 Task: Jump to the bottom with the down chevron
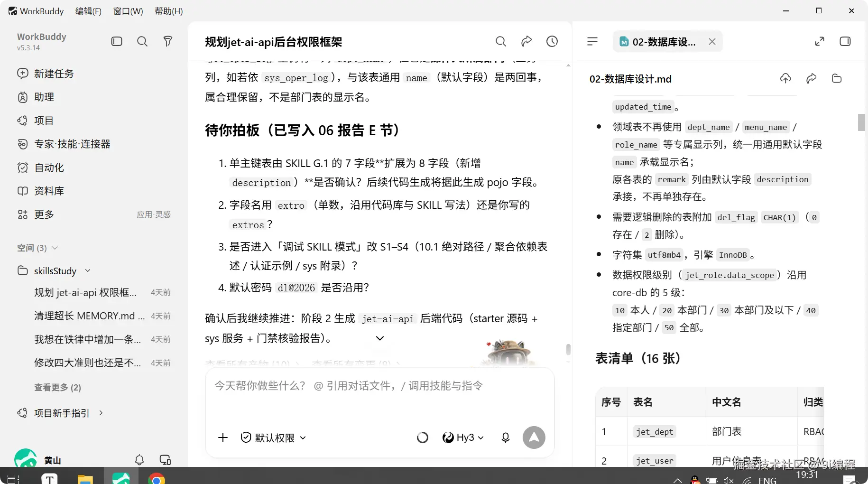tap(380, 338)
